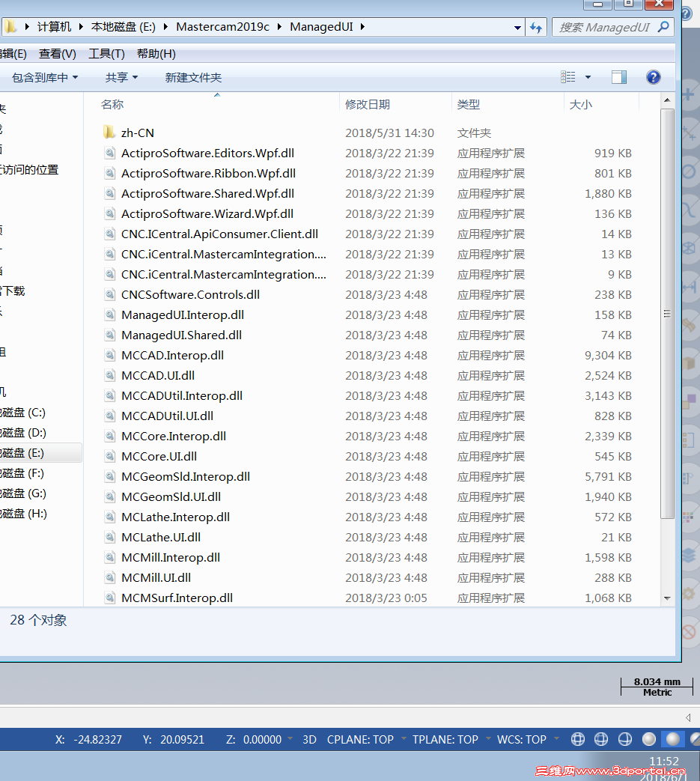Click the refresh button beside the address bar
Screen dimensions: 700x781
[536, 27]
